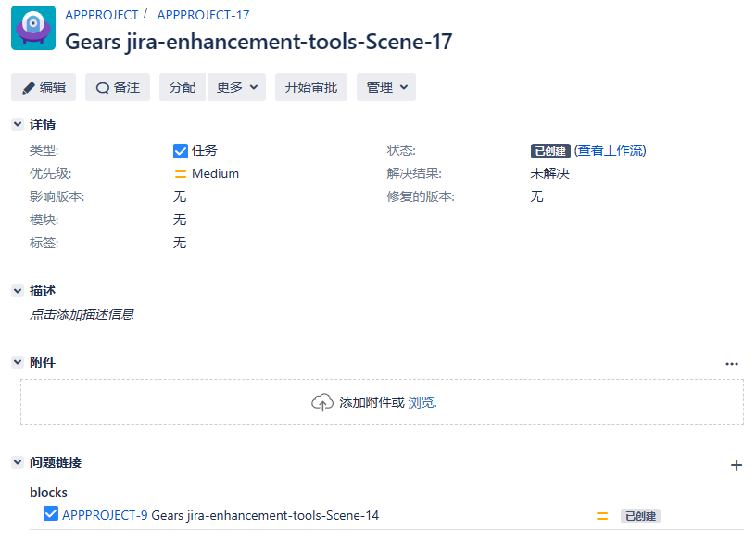This screenshot has width=756, height=542.
Task: Click the task type icon beside 任务
Action: click(x=181, y=150)
